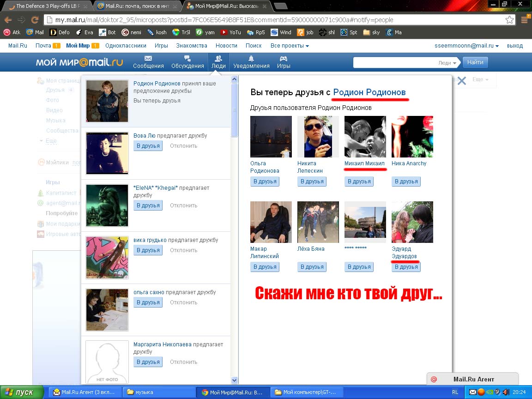Add Михаил Михаил as friend
The image size is (532, 399).
[359, 181]
